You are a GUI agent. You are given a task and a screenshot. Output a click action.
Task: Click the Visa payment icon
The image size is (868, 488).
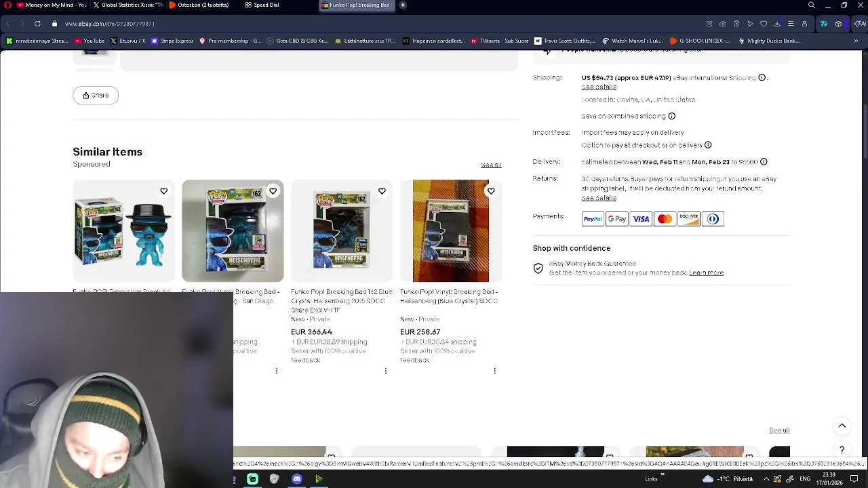(641, 219)
